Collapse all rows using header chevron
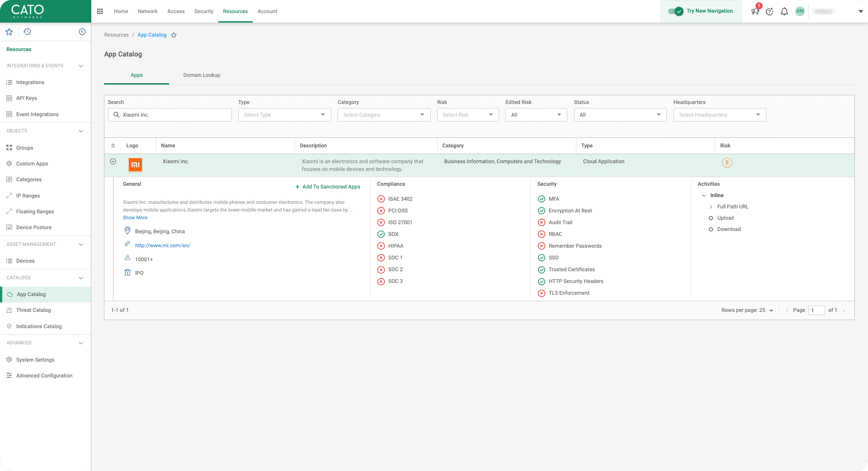The image size is (868, 471). (113, 146)
